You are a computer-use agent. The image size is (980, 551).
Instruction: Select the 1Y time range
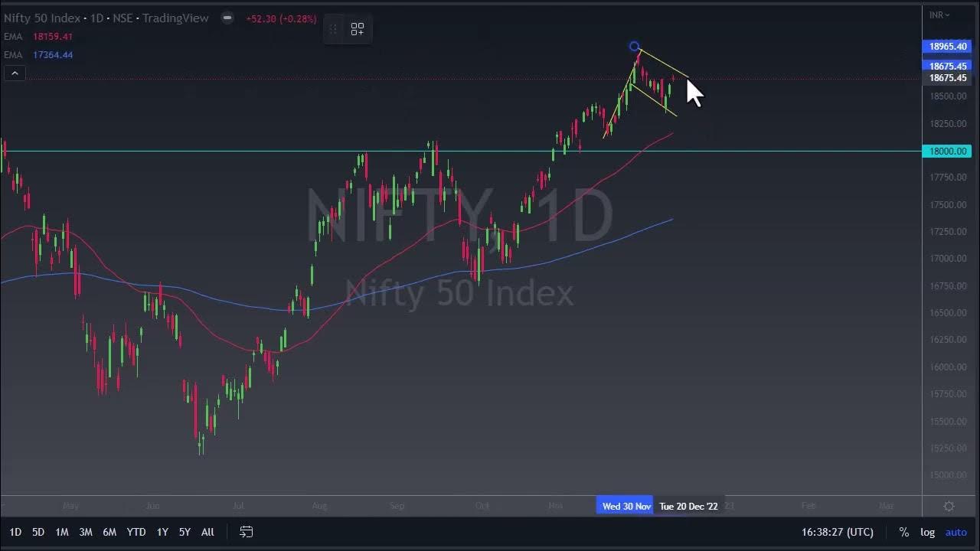162,532
